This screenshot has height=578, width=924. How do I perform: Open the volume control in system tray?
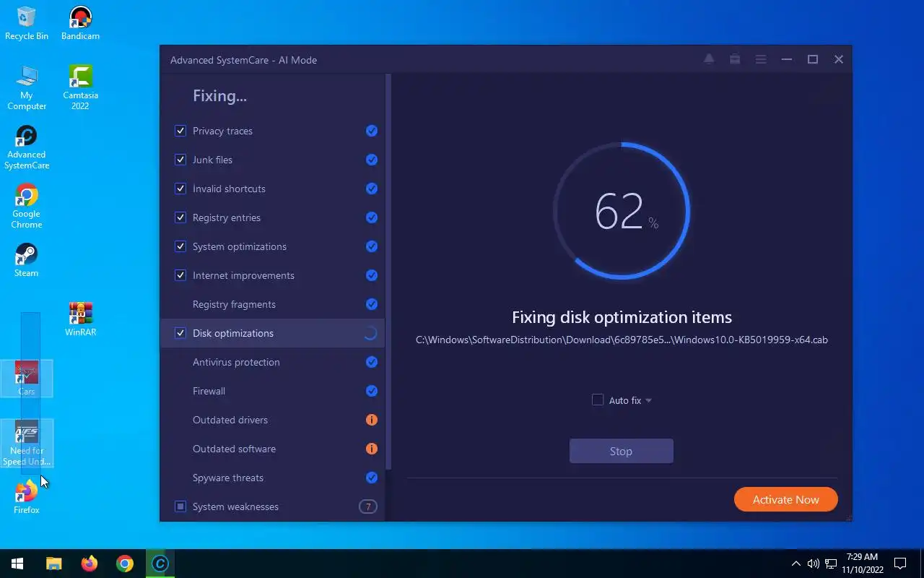point(814,564)
